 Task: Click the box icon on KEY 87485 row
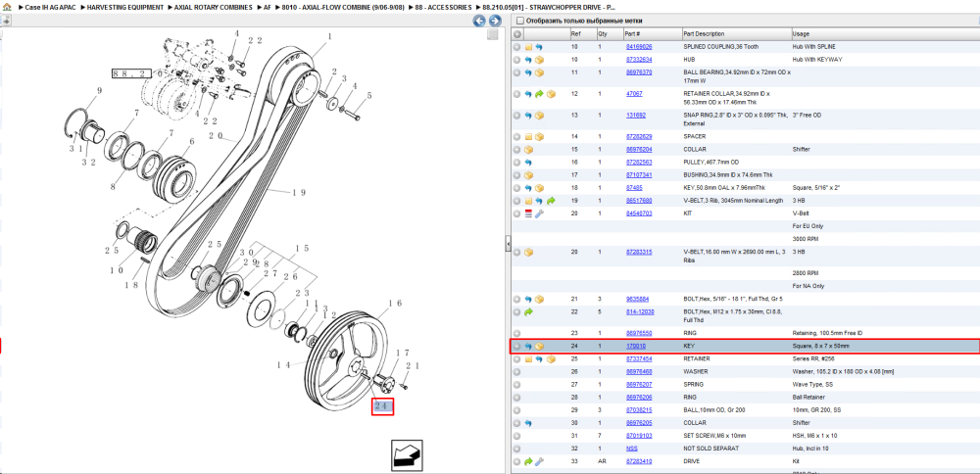pos(539,187)
